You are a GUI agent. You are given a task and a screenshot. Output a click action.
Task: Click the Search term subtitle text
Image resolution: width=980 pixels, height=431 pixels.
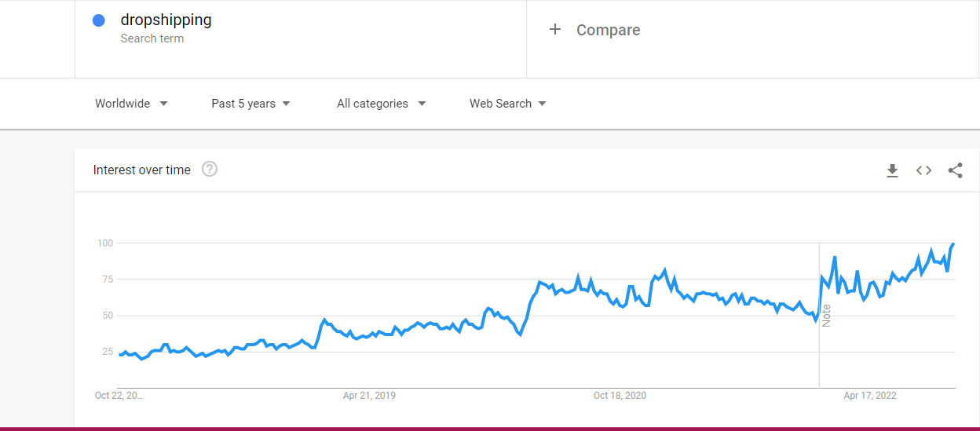[x=152, y=38]
